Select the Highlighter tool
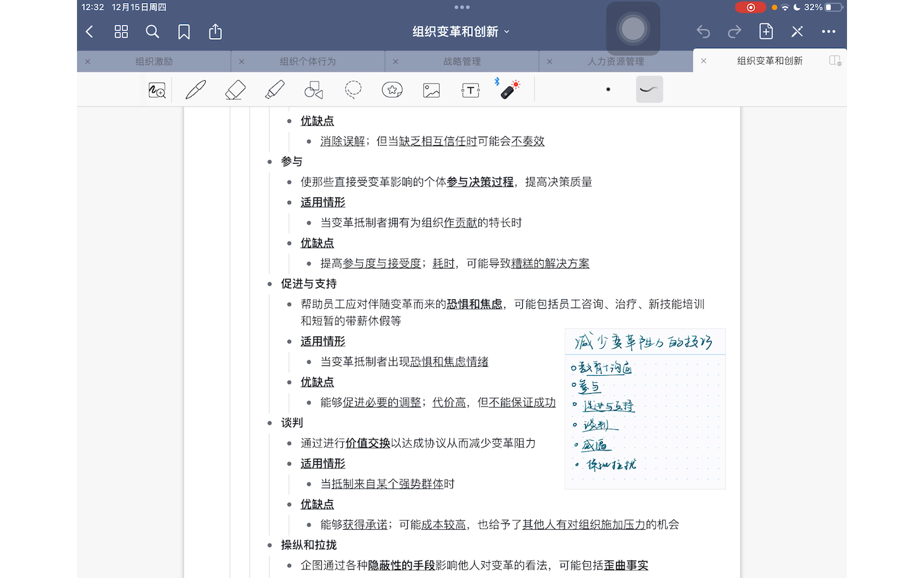The height and width of the screenshot is (578, 924). (274, 90)
